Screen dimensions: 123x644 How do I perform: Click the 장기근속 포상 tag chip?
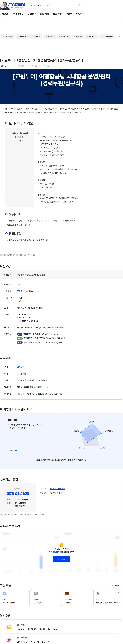(x=107, y=37)
